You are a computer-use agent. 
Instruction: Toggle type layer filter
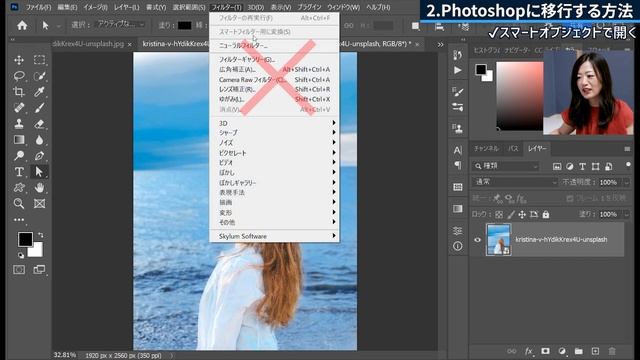(x=582, y=167)
